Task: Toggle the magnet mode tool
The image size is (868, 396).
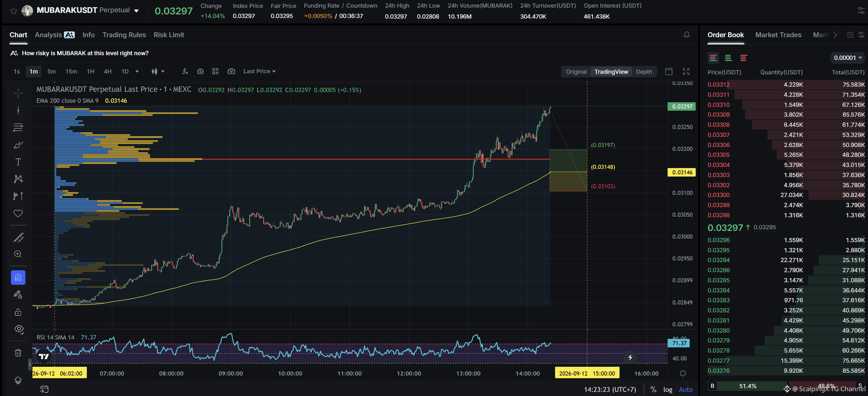Action: coord(18,278)
